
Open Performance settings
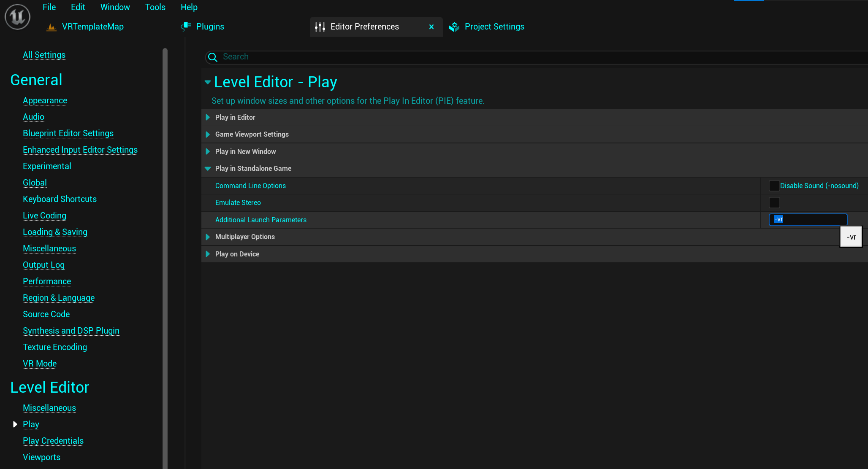47,281
